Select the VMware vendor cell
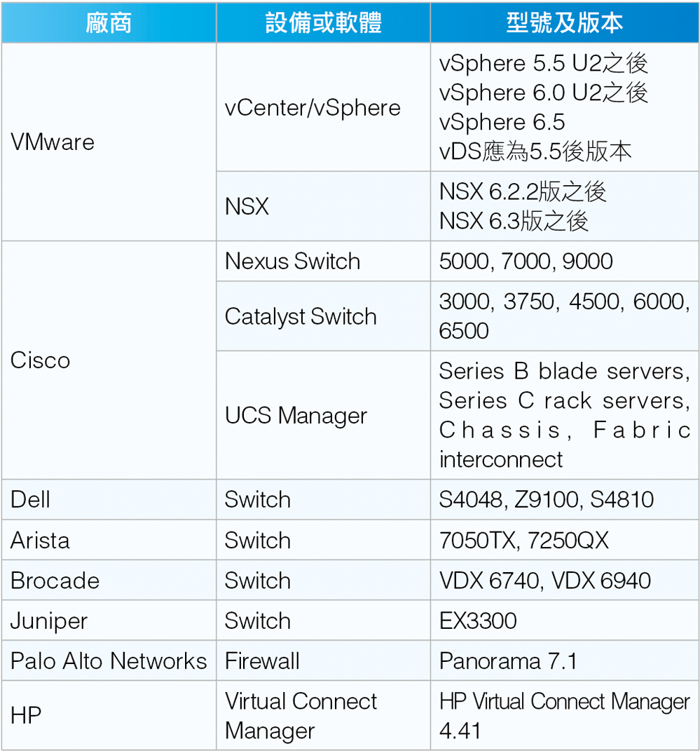Screen dimensions: 700x753 109,142
